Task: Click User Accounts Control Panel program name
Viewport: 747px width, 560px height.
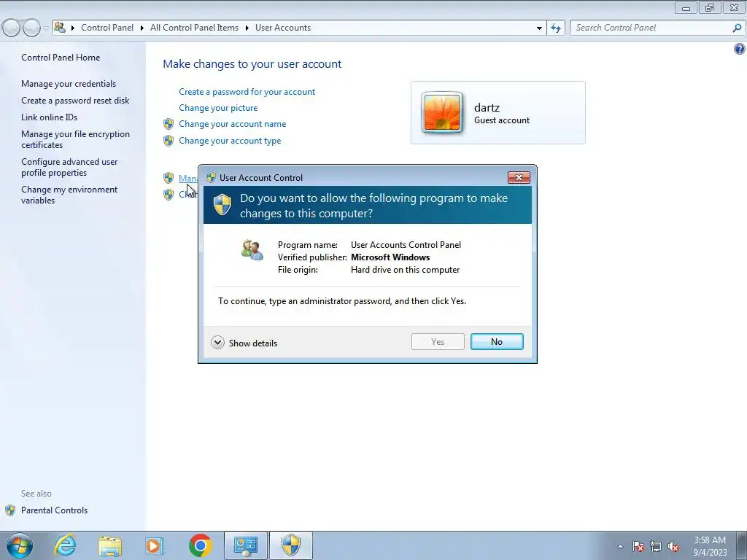Action: point(406,245)
